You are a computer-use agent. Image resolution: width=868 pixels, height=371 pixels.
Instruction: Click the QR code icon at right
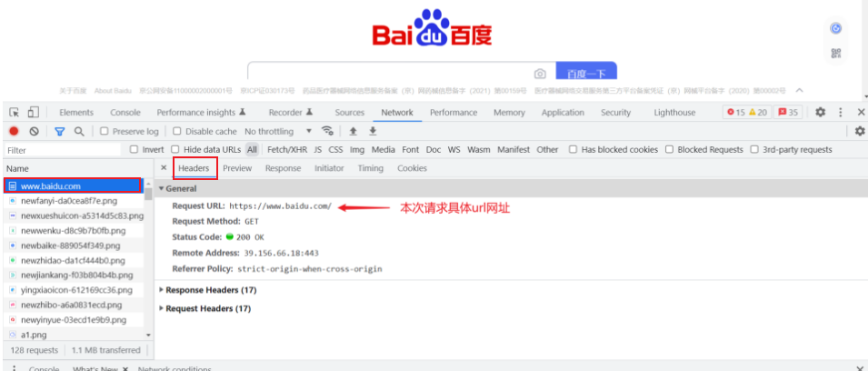click(x=836, y=53)
